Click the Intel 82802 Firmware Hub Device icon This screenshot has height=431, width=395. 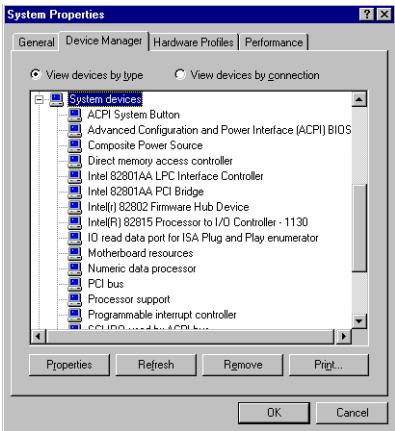click(75, 207)
